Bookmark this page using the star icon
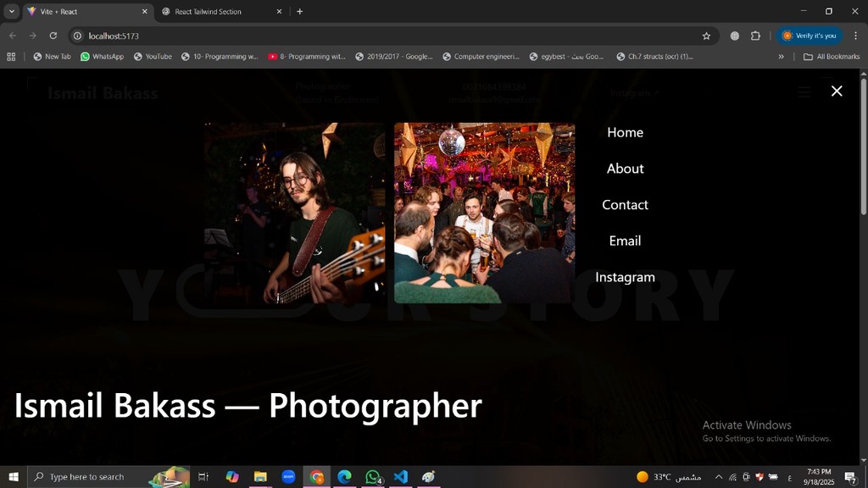 tap(706, 36)
